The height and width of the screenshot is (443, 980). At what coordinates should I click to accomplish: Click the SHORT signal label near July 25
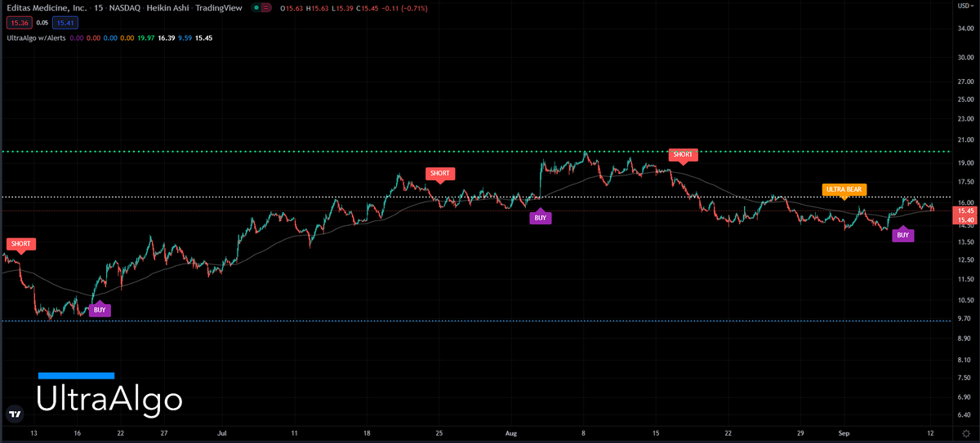pos(440,174)
